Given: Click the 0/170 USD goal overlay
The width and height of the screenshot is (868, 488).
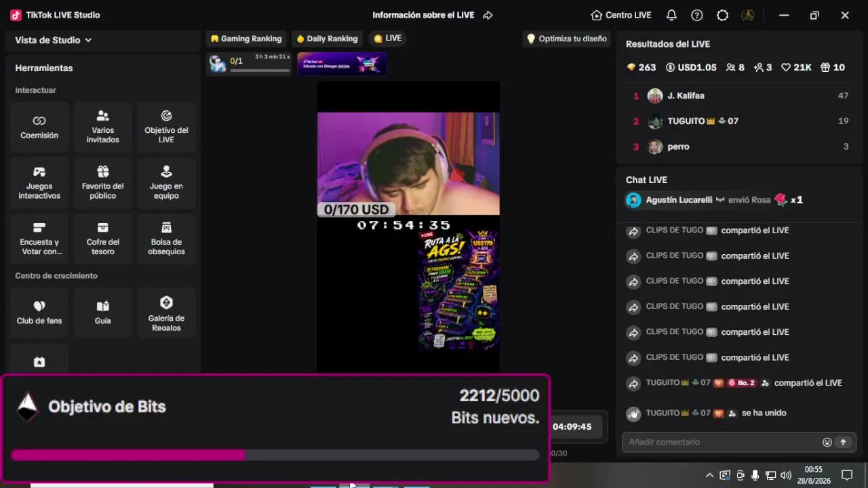Looking at the screenshot, I should tap(356, 209).
